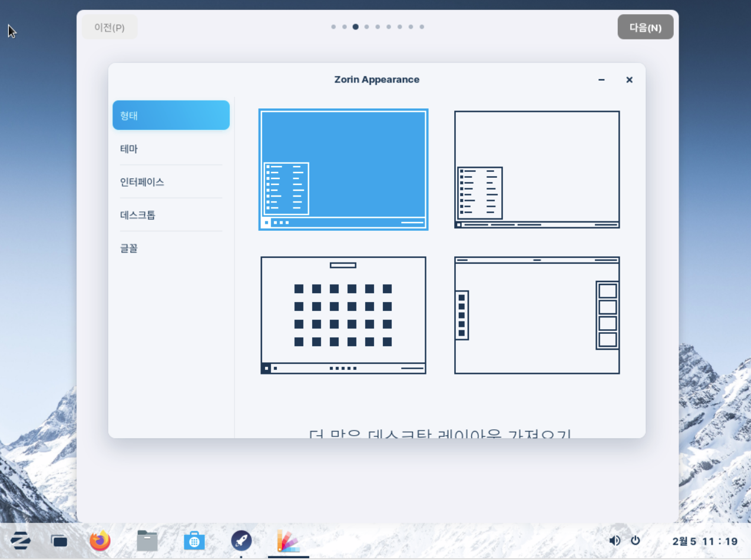
Task: Choose the GNOME-style top bar layout thumbnail
Action: click(537, 315)
